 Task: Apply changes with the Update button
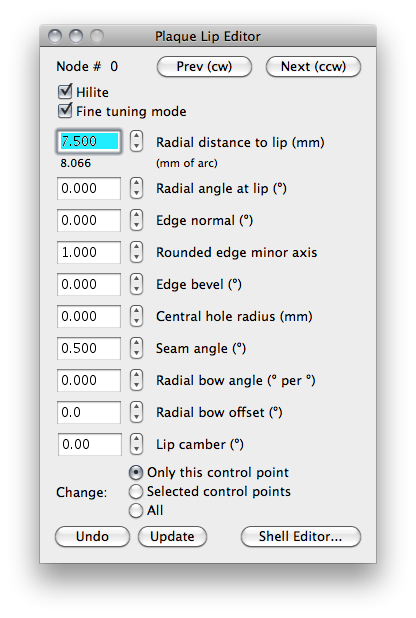tap(172, 536)
